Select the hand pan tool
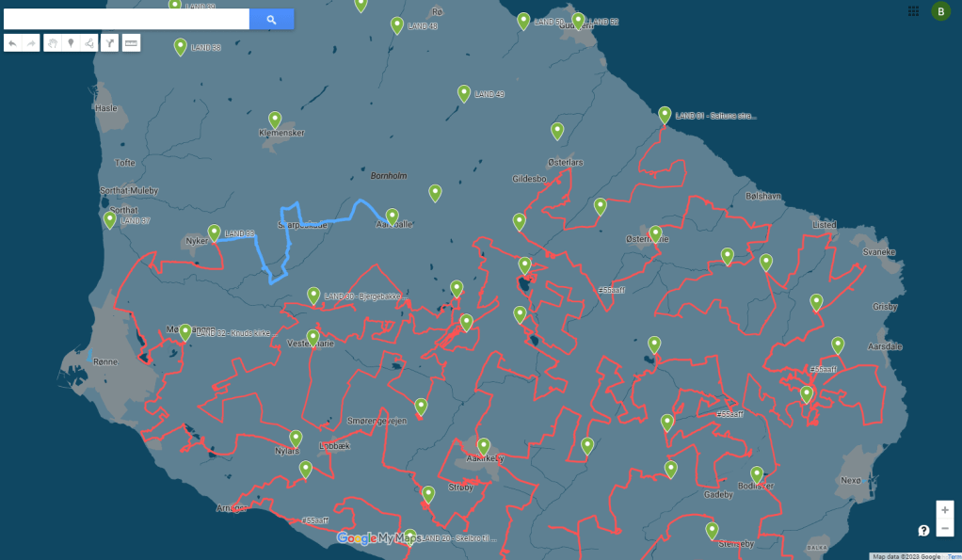Viewport: 962px width, 560px height. [54, 43]
